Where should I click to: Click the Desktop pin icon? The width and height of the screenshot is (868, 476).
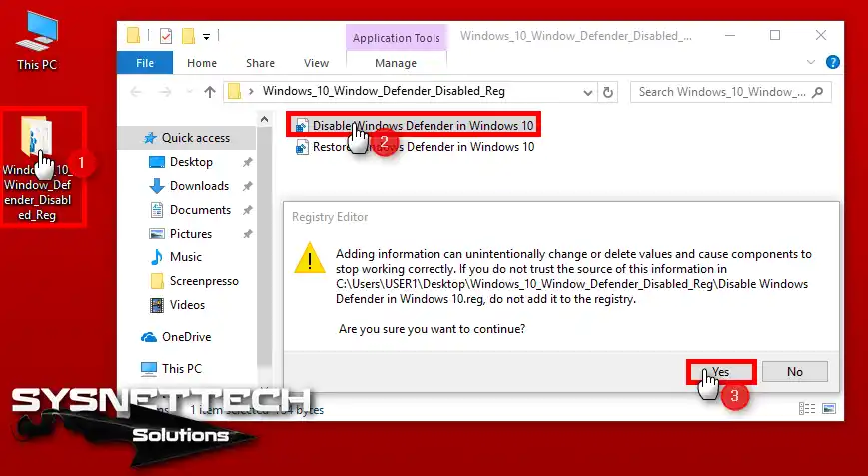tap(248, 162)
